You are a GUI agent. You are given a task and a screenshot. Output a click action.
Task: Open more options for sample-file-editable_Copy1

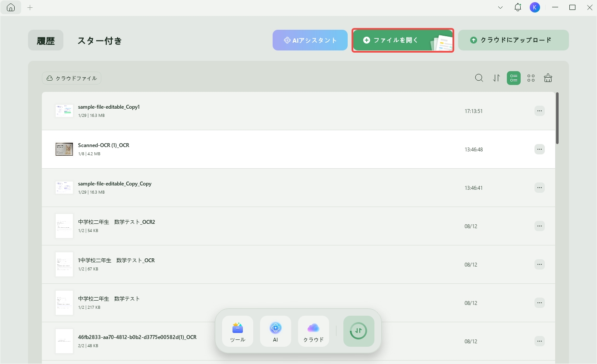click(x=539, y=111)
